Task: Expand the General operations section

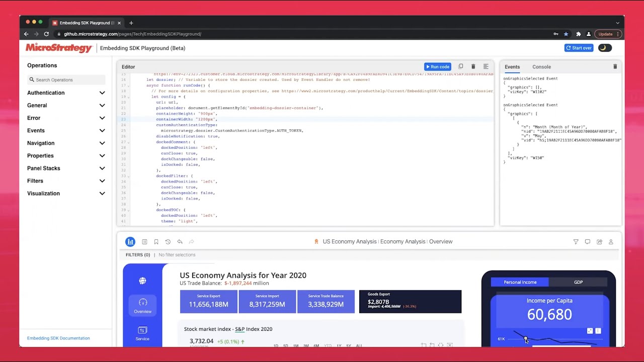Action: [66, 106]
